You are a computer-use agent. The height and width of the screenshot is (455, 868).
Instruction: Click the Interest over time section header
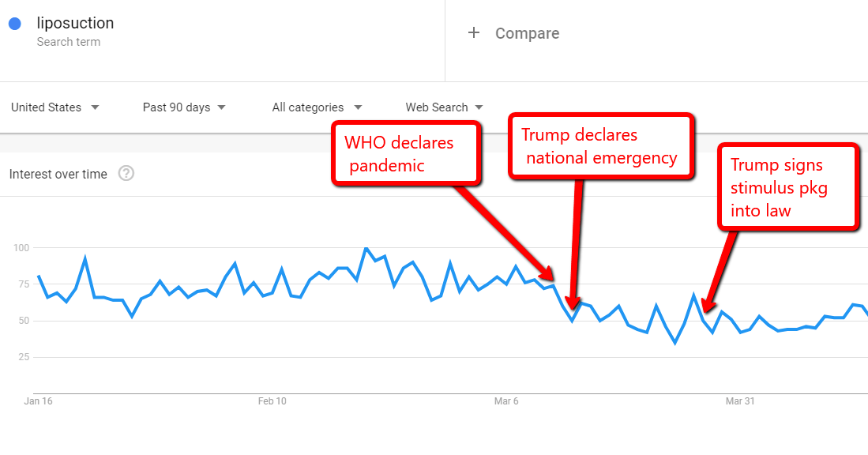[x=59, y=174]
